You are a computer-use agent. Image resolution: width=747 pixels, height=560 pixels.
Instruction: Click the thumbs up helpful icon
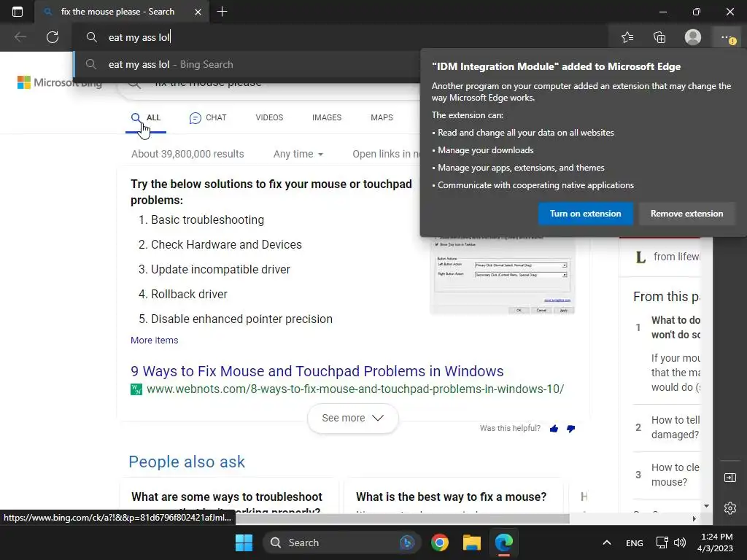point(554,429)
